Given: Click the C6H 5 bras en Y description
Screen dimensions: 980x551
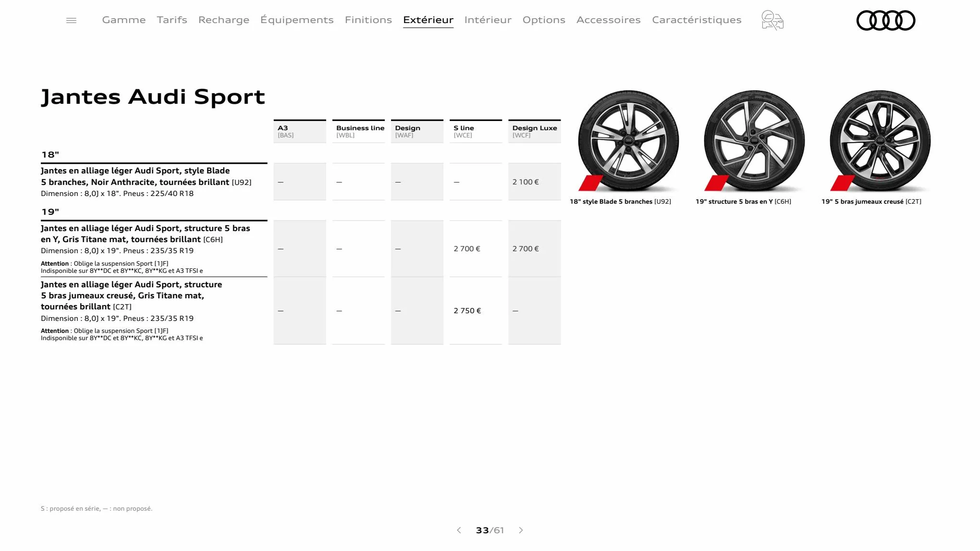Looking at the screenshot, I should (146, 234).
